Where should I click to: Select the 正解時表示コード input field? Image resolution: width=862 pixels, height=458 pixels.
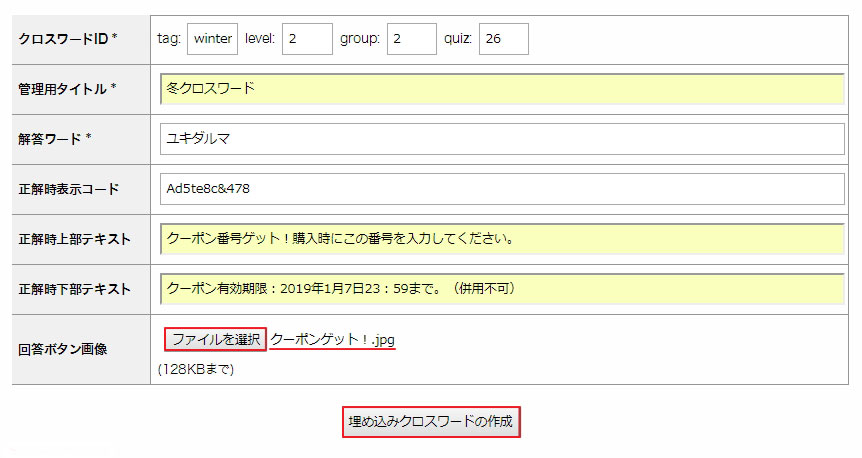point(502,189)
